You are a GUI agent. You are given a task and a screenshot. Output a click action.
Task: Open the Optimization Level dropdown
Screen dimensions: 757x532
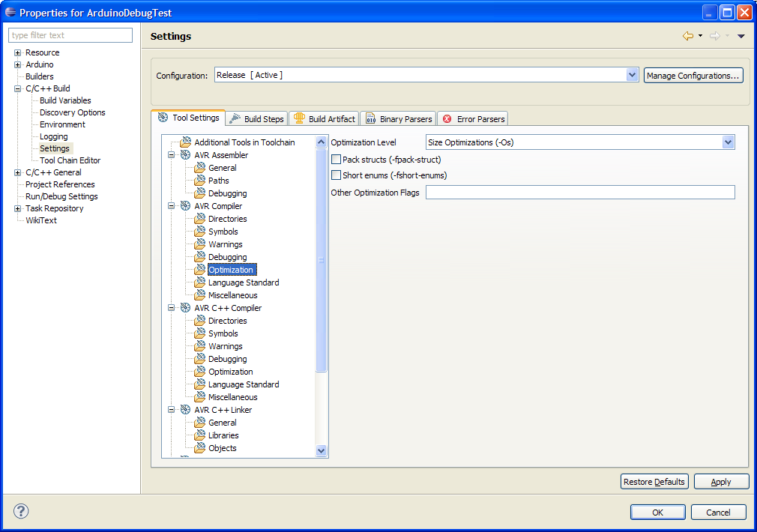point(728,142)
